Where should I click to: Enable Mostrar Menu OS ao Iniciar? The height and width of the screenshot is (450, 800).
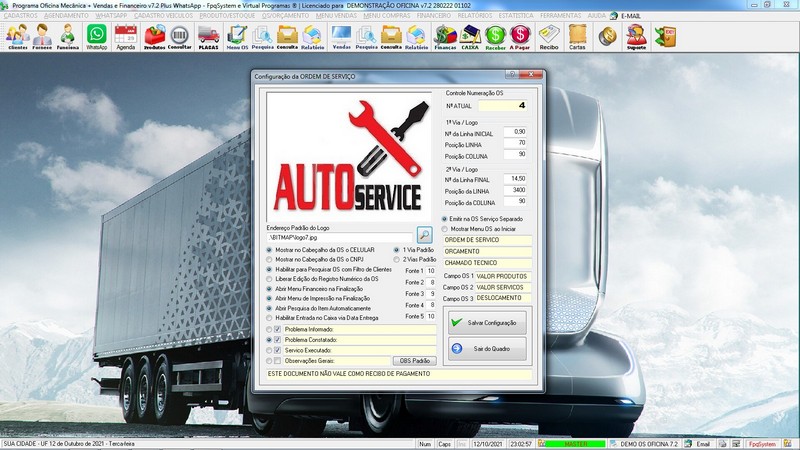pyautogui.click(x=444, y=228)
